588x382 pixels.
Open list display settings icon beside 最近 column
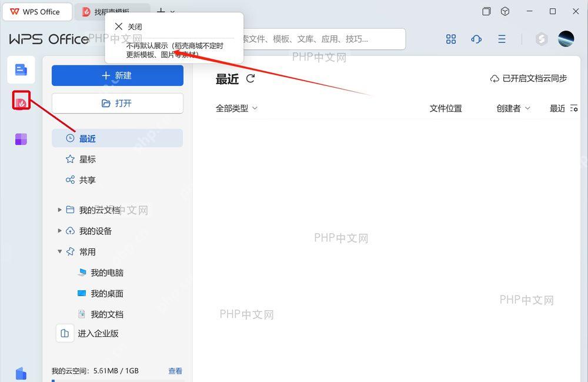coord(574,108)
